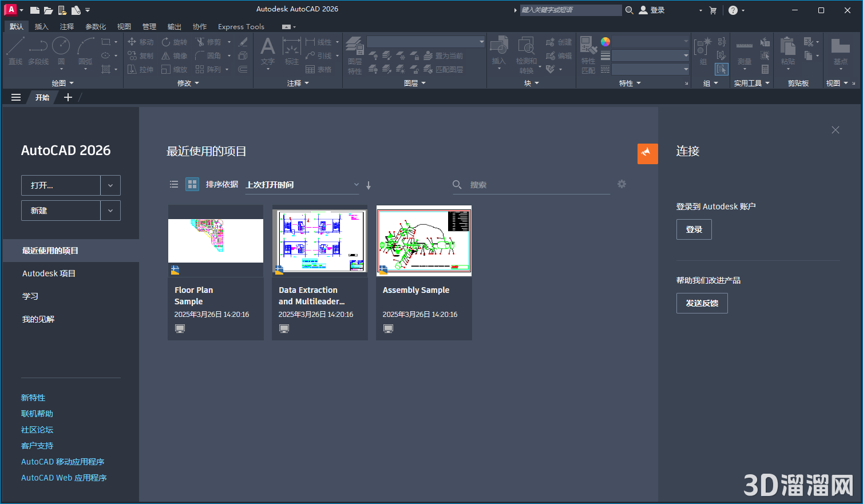Expand the 实用工具 (Utilities) panel
This screenshot has height=504, width=863.
tap(752, 83)
